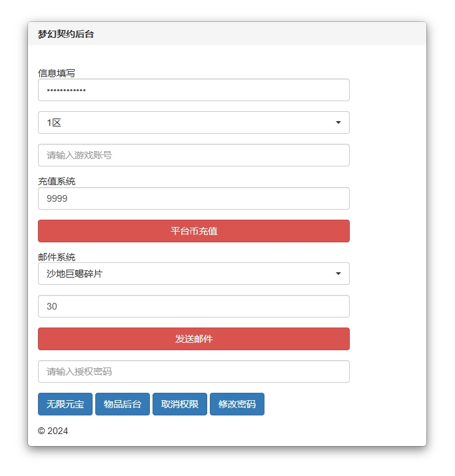Open the 1区 server dropdown
Screen dimensions: 455x476
193,122
